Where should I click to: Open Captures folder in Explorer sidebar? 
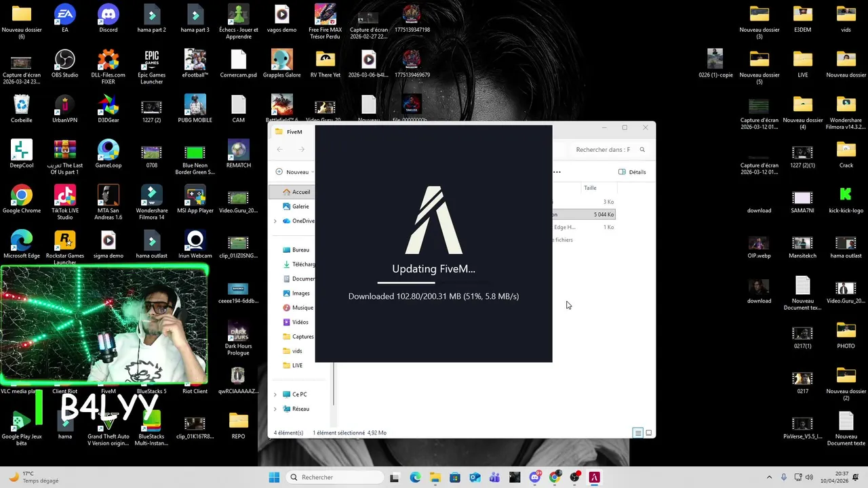(298, 337)
